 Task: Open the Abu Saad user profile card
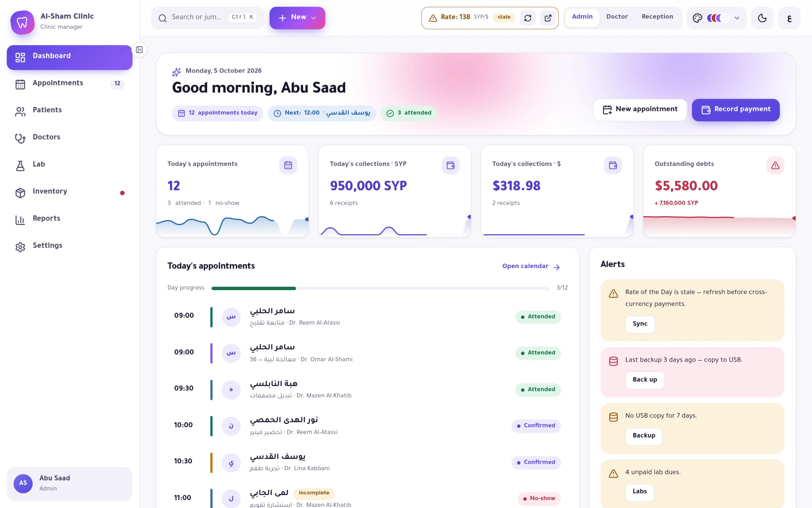click(x=69, y=484)
